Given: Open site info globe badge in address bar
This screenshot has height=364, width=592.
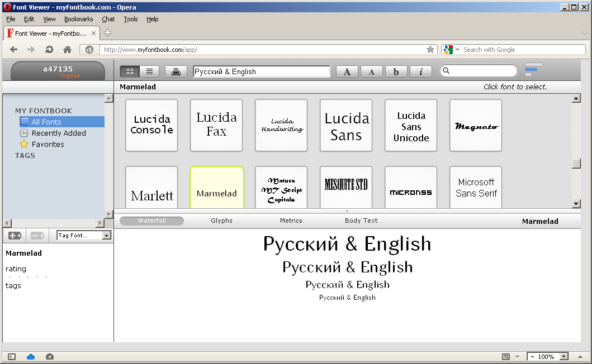Looking at the screenshot, I should (89, 50).
